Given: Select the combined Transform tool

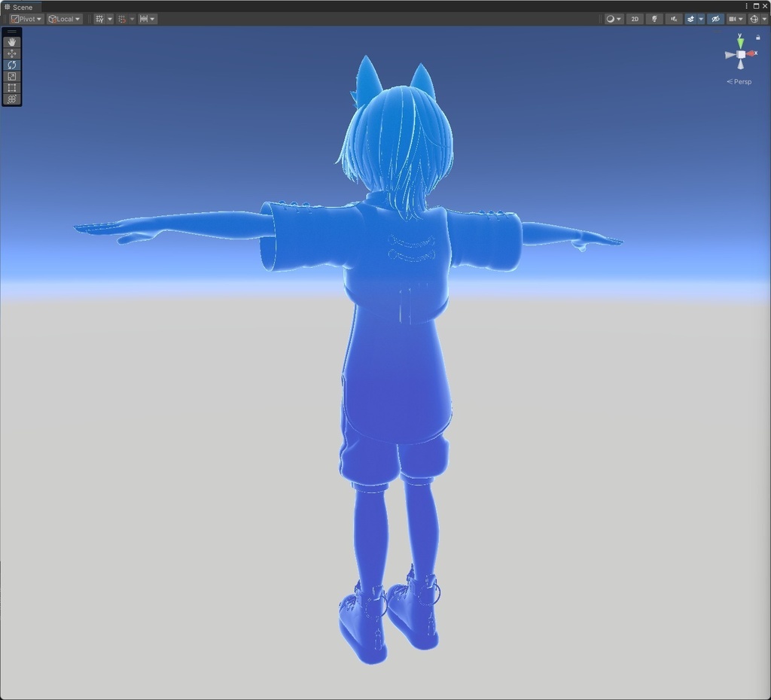Looking at the screenshot, I should (11, 99).
